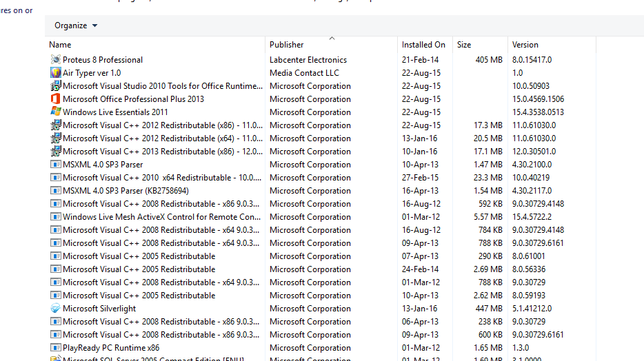Viewport: 644px width, 361px height.
Task: Select MSXML 4.0 SP3 Parser version 4.30.2100.0
Action: pyautogui.click(x=103, y=165)
